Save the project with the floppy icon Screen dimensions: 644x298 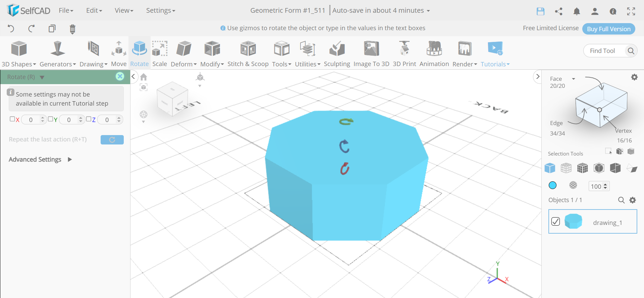(540, 11)
